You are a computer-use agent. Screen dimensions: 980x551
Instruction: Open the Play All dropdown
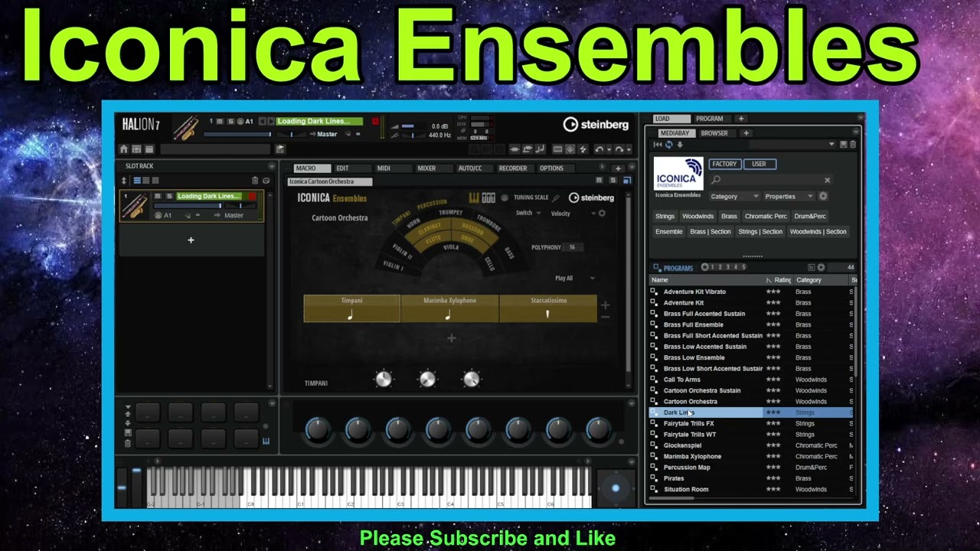(x=575, y=279)
